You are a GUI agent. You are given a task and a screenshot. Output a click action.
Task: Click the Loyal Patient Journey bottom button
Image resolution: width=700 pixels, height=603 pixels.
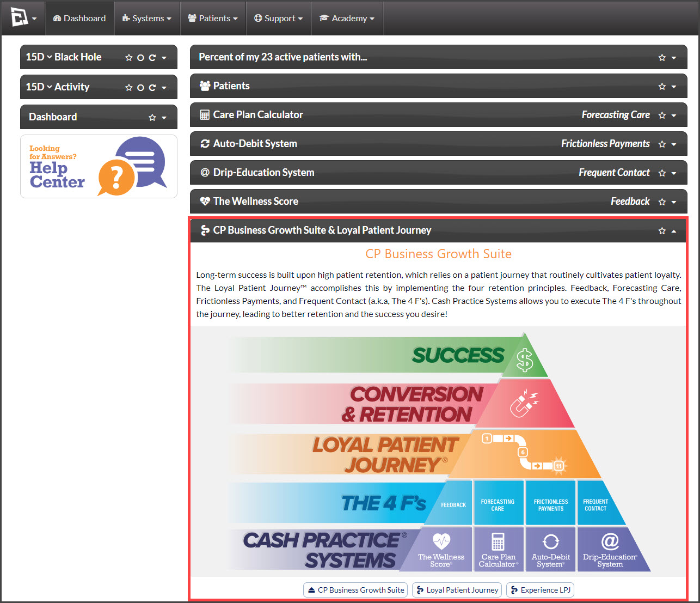click(457, 590)
